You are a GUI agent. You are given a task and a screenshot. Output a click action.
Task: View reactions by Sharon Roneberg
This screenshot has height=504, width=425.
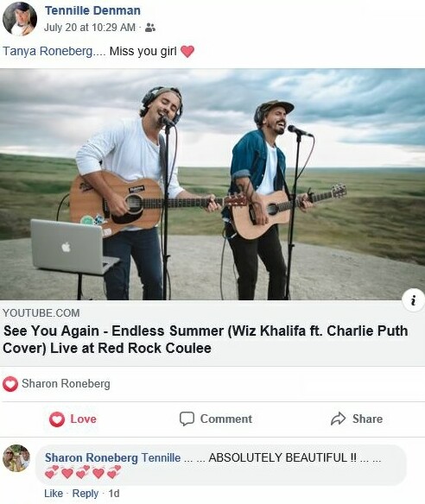66,383
